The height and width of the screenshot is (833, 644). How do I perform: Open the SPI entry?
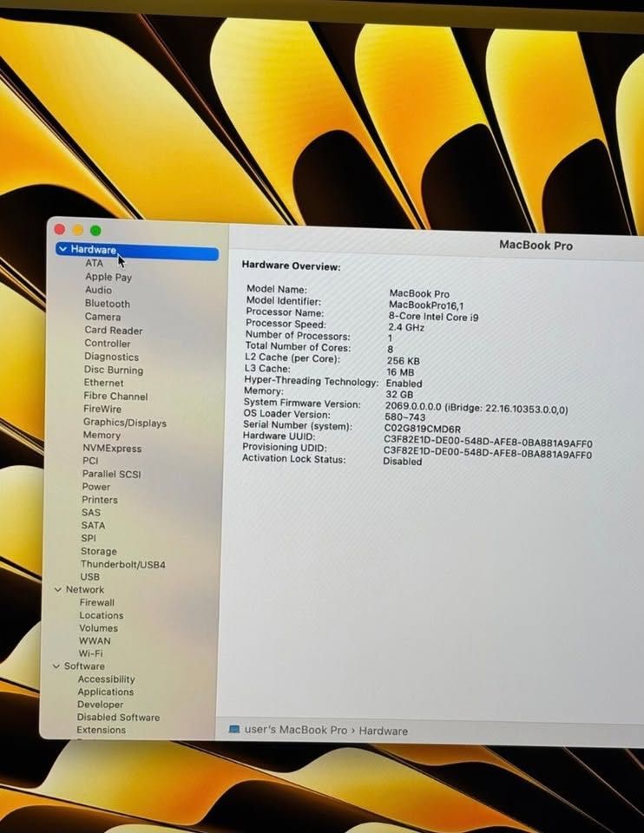[x=89, y=538]
